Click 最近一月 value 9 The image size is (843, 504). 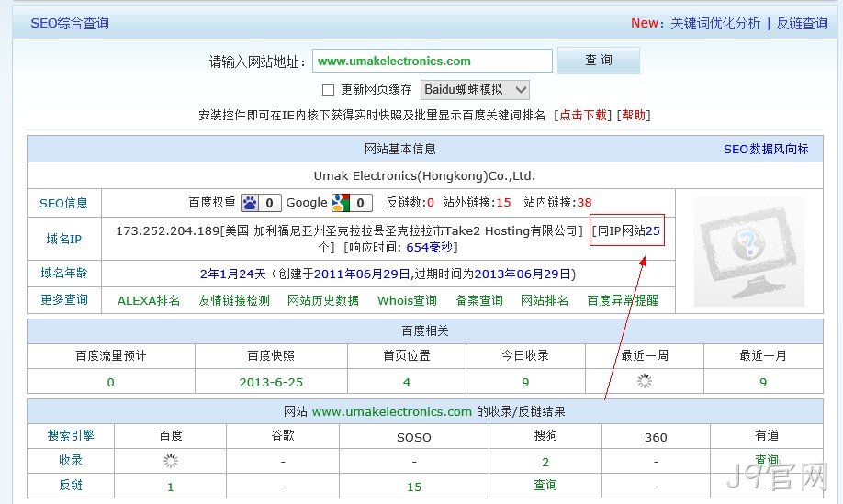(763, 382)
